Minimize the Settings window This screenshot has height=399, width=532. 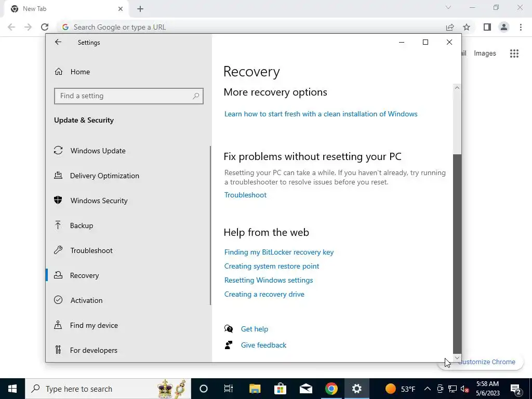[402, 42]
